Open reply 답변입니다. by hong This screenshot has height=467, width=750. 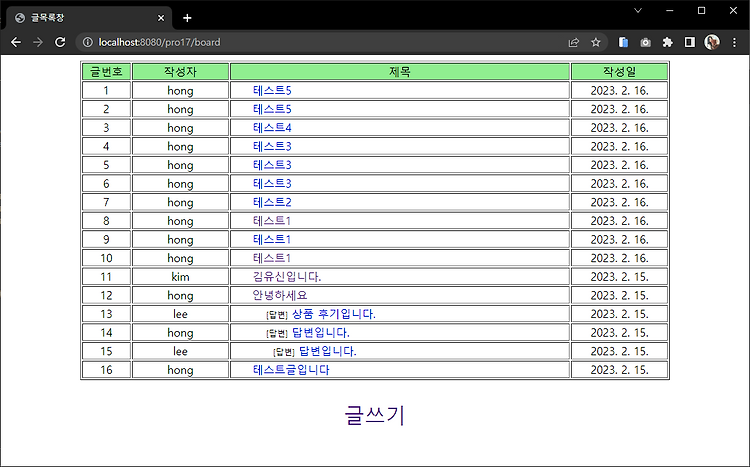[321, 333]
